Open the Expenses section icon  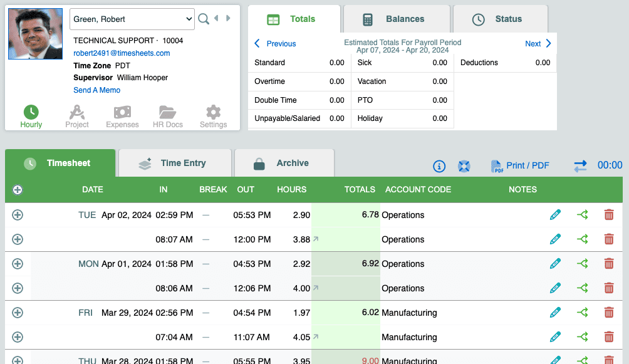pyautogui.click(x=122, y=112)
